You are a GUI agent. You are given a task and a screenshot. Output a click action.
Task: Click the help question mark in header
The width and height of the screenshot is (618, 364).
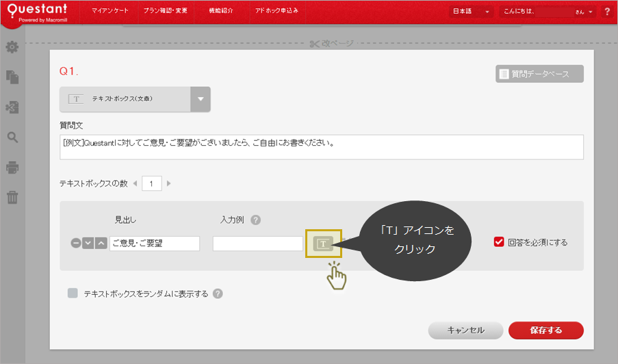point(606,12)
